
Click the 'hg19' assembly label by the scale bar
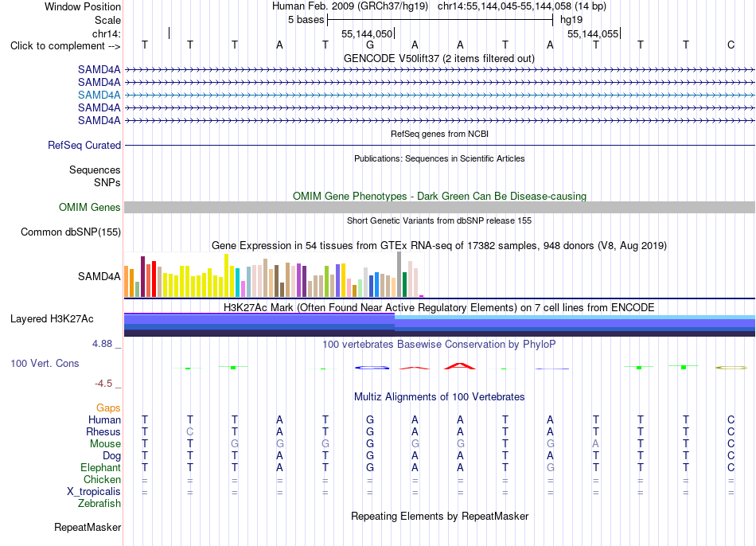tap(571, 20)
